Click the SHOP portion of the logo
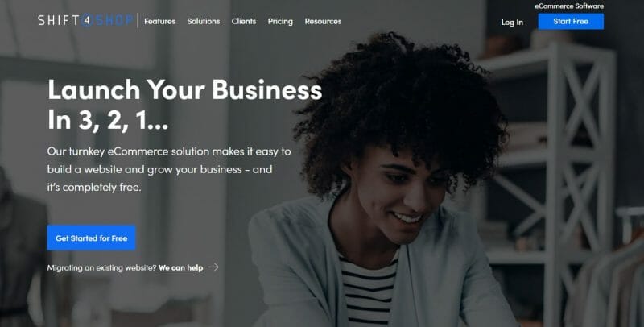Screen dimensions: 644x327 (x=114, y=21)
